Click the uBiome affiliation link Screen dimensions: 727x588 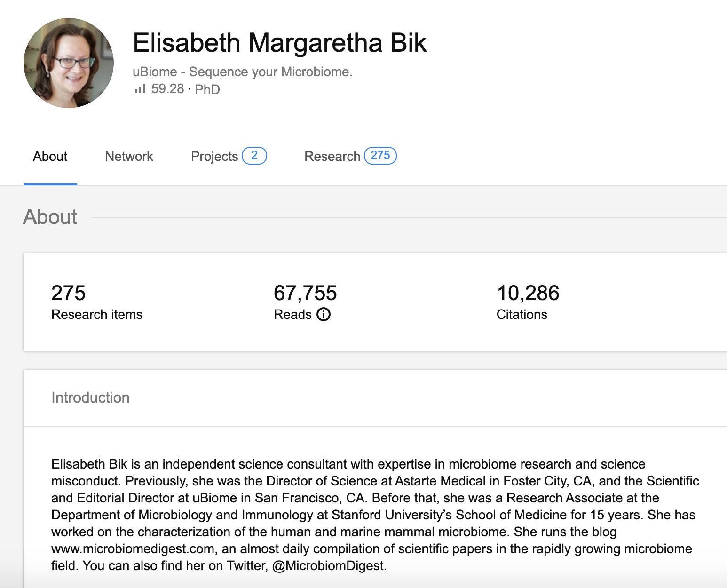(242, 72)
